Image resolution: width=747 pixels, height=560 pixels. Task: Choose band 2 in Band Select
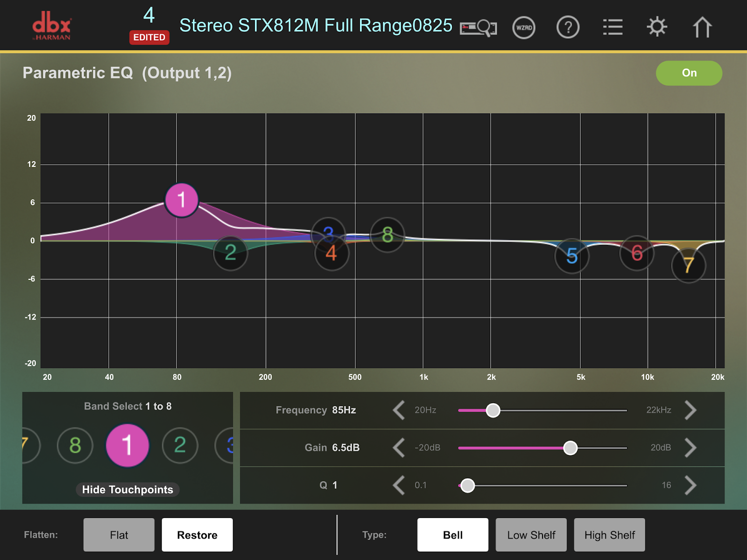pyautogui.click(x=180, y=445)
